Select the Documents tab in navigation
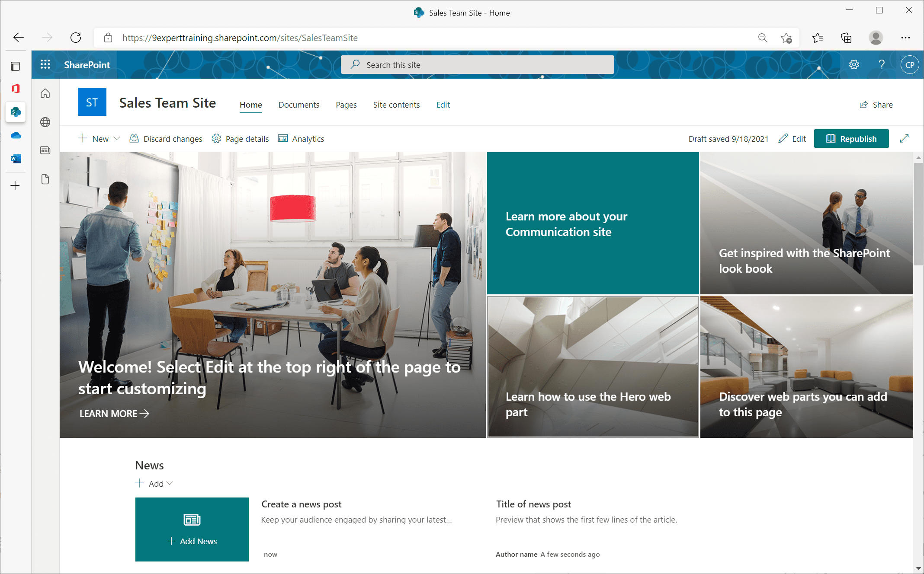 click(298, 105)
